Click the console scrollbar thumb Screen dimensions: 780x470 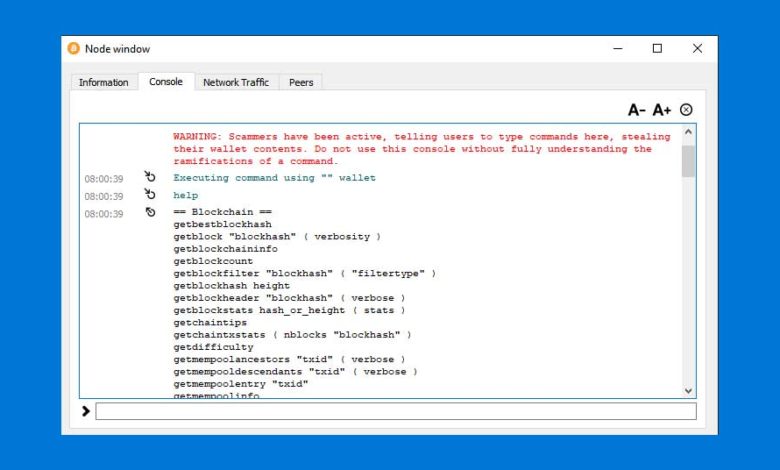pos(688,160)
